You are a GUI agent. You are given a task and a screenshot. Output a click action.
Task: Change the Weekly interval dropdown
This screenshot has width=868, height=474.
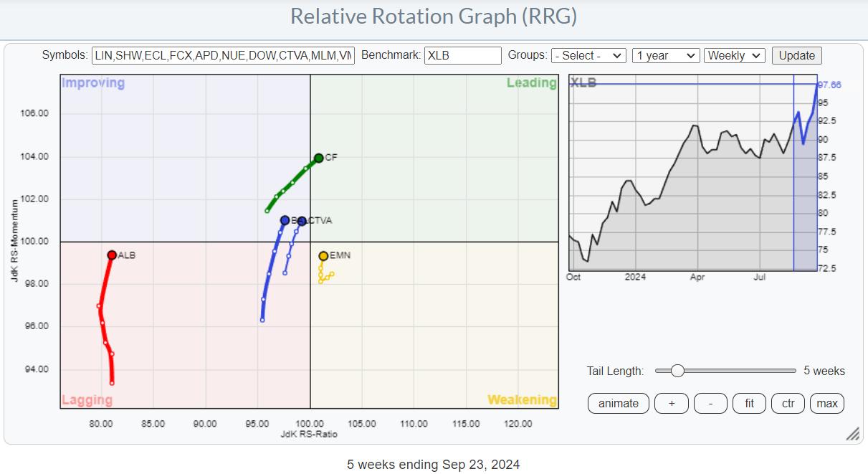tap(735, 56)
